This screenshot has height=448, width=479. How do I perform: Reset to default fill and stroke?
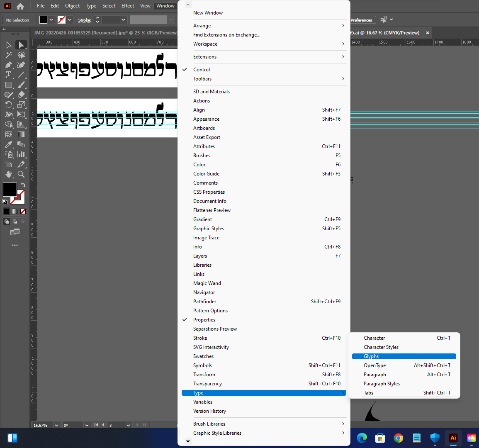[x=5, y=201]
